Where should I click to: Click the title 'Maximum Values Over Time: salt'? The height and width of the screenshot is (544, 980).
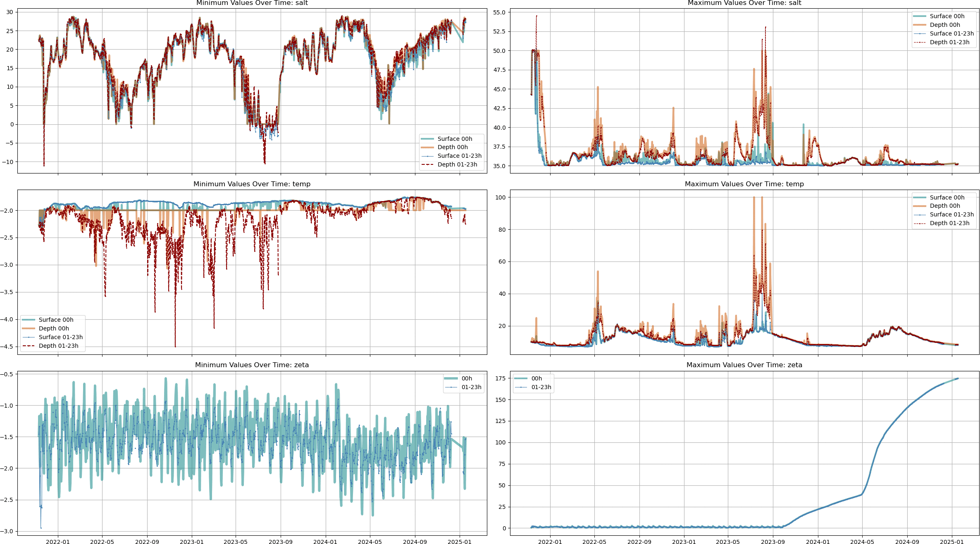pyautogui.click(x=744, y=3)
